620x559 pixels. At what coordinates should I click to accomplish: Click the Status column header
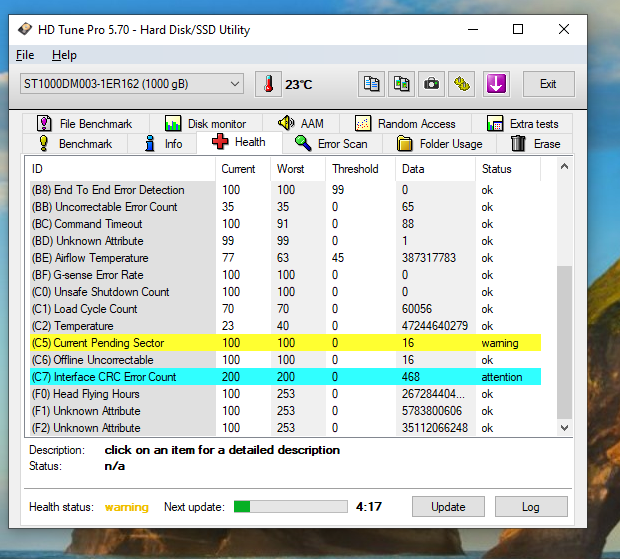508,169
